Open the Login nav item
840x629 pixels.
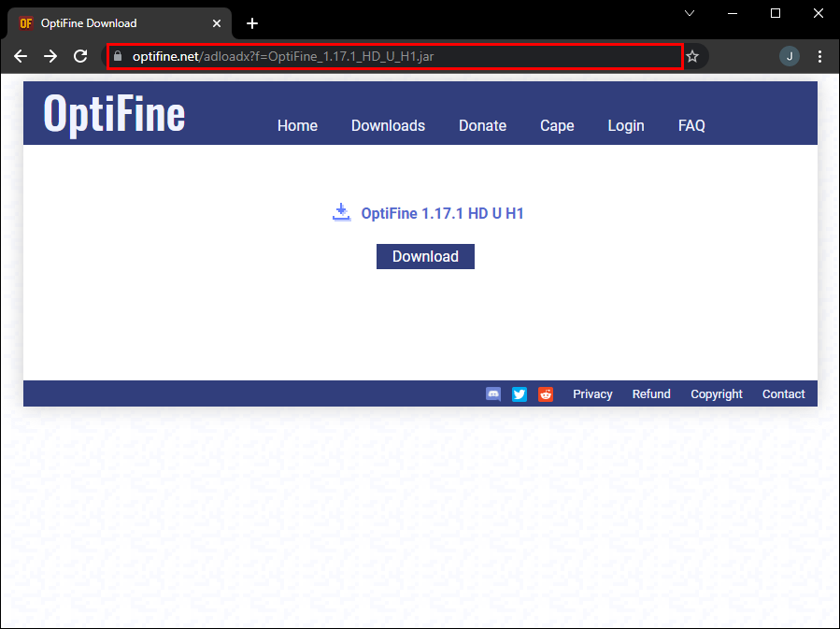point(626,125)
